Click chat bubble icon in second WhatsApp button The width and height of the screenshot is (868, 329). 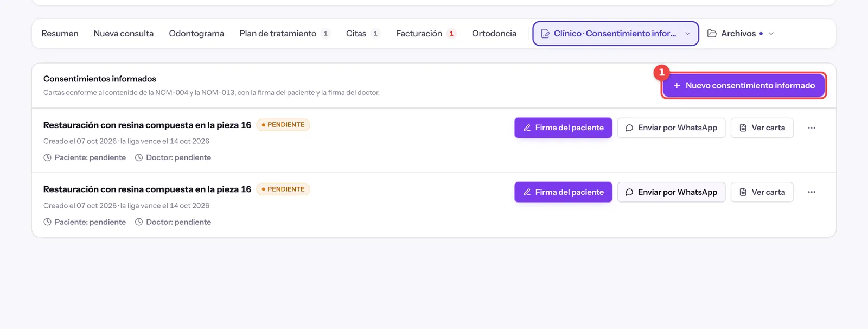pos(629,192)
